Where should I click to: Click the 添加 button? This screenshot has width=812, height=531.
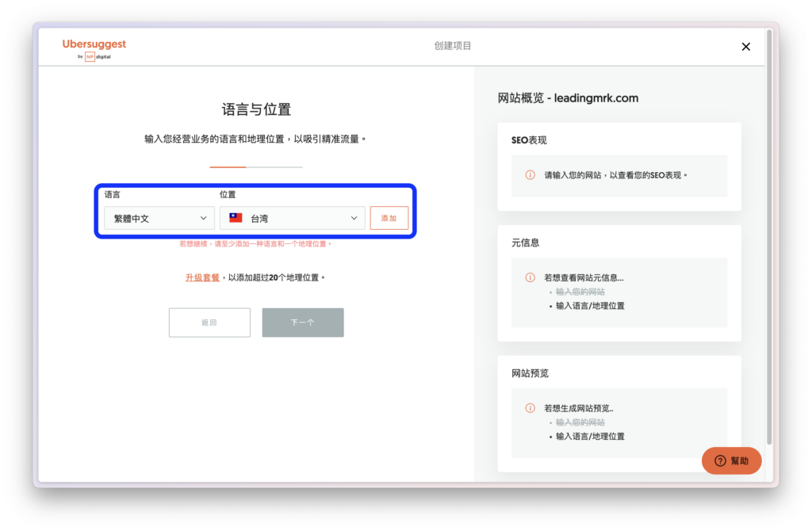click(389, 218)
